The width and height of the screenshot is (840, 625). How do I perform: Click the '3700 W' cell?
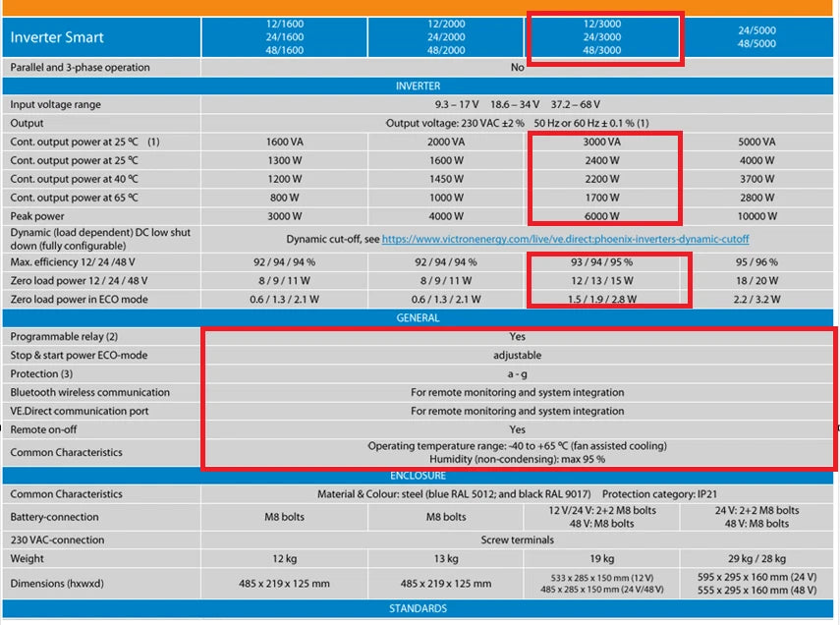click(756, 179)
